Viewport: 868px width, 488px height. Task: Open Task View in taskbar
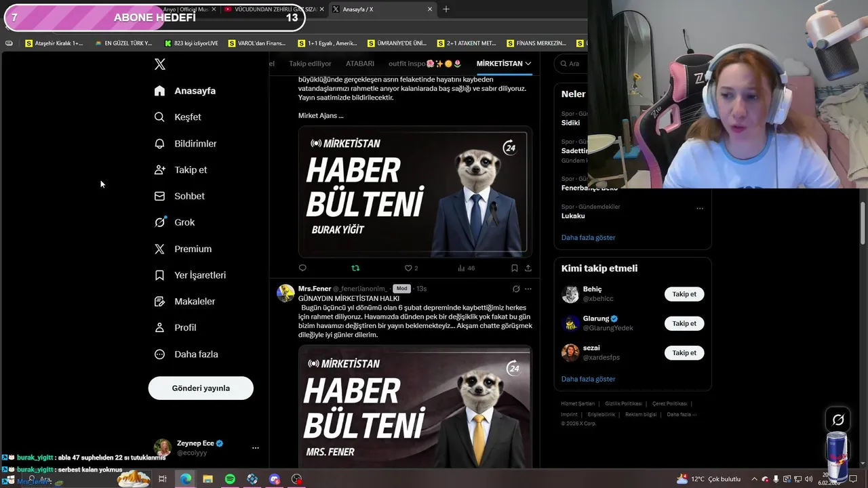163,479
